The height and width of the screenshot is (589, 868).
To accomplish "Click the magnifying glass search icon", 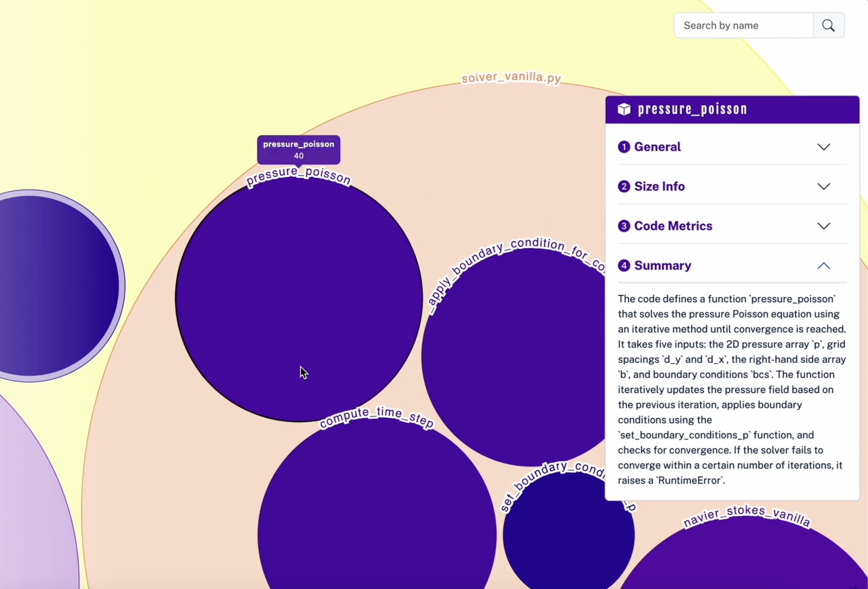I will tap(829, 26).
